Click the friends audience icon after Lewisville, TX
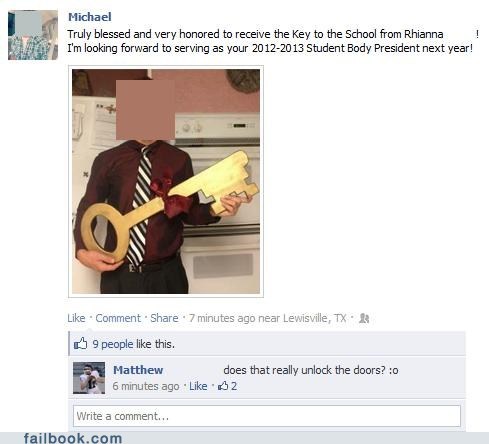This screenshot has height=444, width=489. tap(364, 319)
